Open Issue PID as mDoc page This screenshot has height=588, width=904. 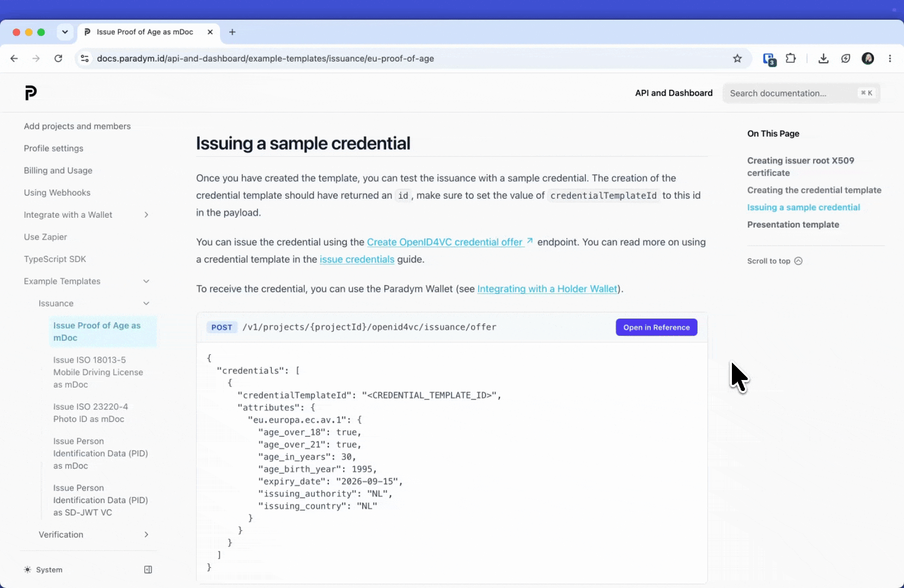[100, 454]
